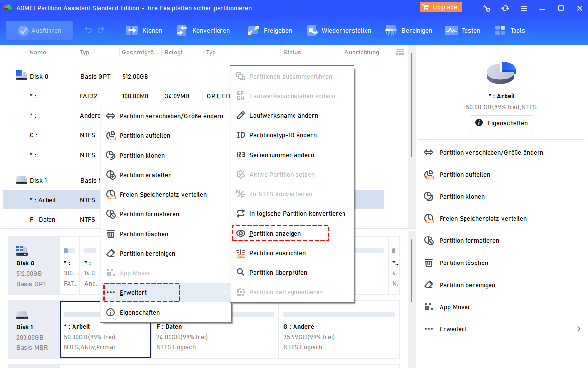Open the Klonen toolbar menu
Image resolution: width=588 pixels, height=368 pixels.
pos(144,30)
